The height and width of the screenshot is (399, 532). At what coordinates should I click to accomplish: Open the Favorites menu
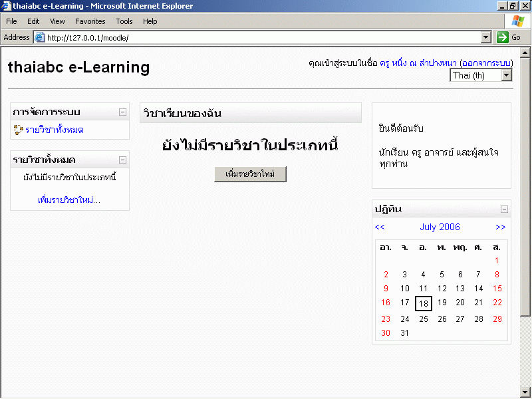click(x=90, y=21)
